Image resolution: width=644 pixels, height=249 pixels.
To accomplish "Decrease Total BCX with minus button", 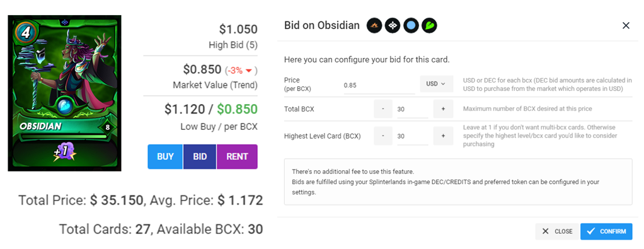I will [x=382, y=109].
